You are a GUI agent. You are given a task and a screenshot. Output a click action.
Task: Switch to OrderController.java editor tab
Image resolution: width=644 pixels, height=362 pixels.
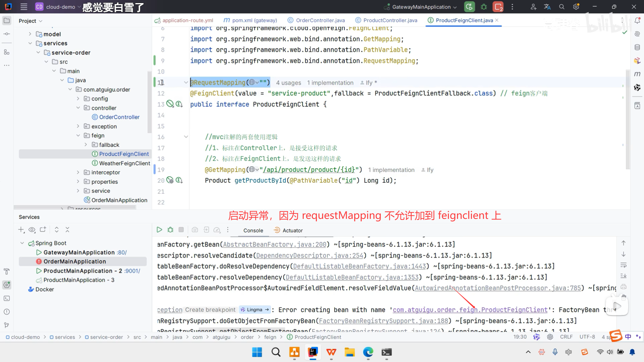320,20
